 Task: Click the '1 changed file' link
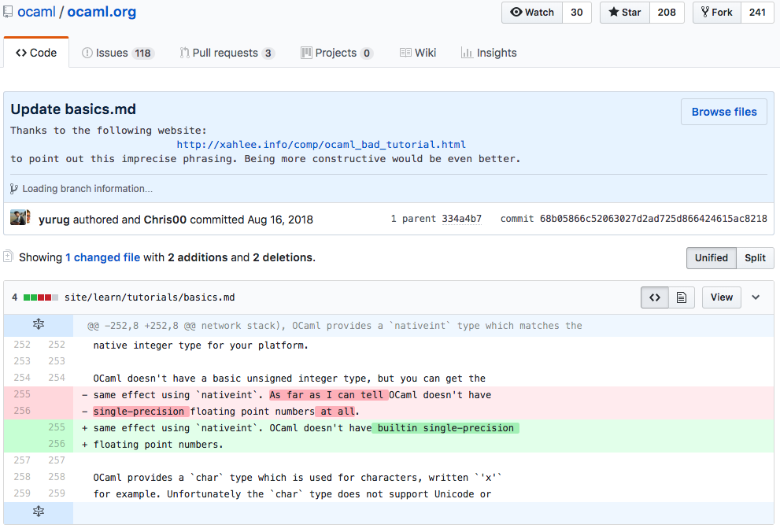[x=102, y=257]
